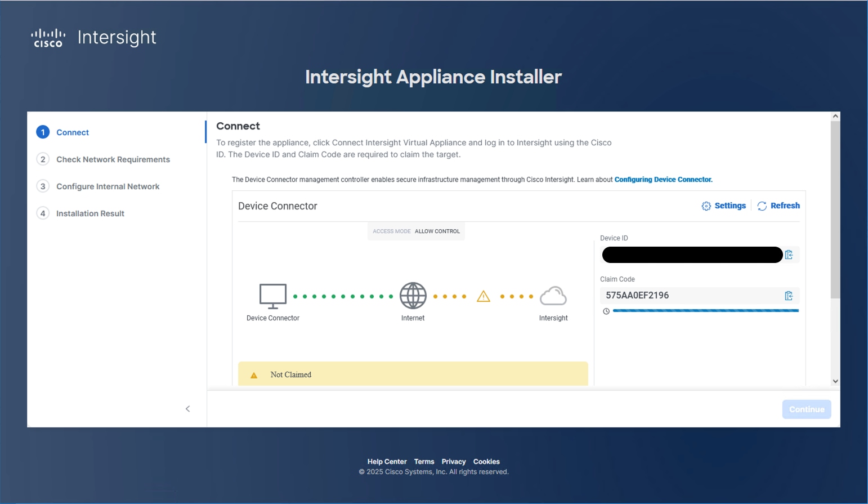Click the Connect section heading
Screen dimensions: 868x504
(x=238, y=126)
